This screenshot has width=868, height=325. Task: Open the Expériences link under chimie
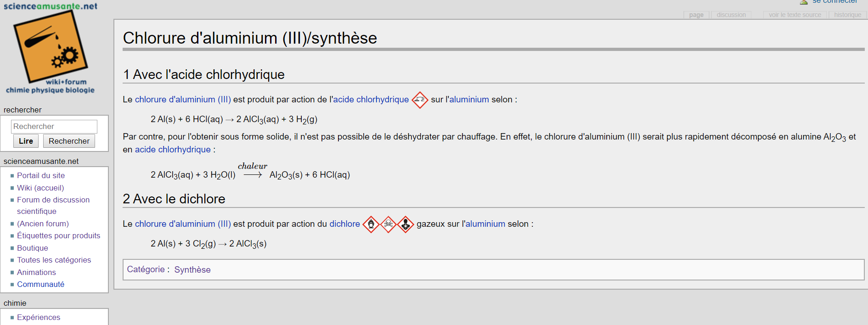point(39,317)
